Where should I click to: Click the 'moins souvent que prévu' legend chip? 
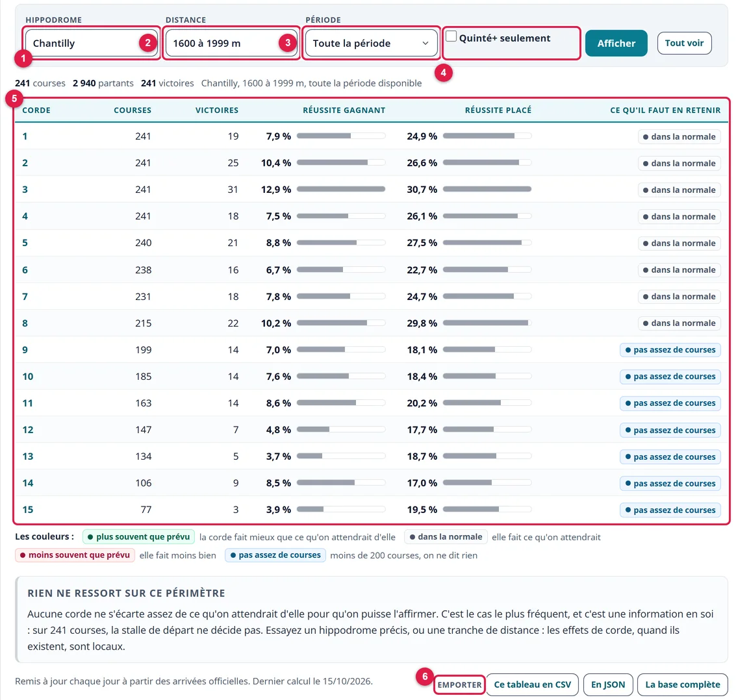[x=75, y=555]
